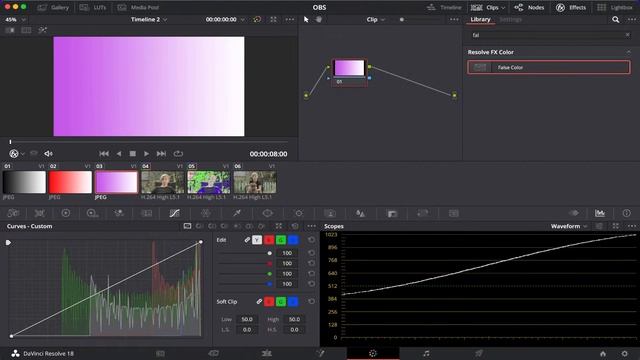Image resolution: width=640 pixels, height=360 pixels.
Task: Stop playback
Action: coord(133,153)
